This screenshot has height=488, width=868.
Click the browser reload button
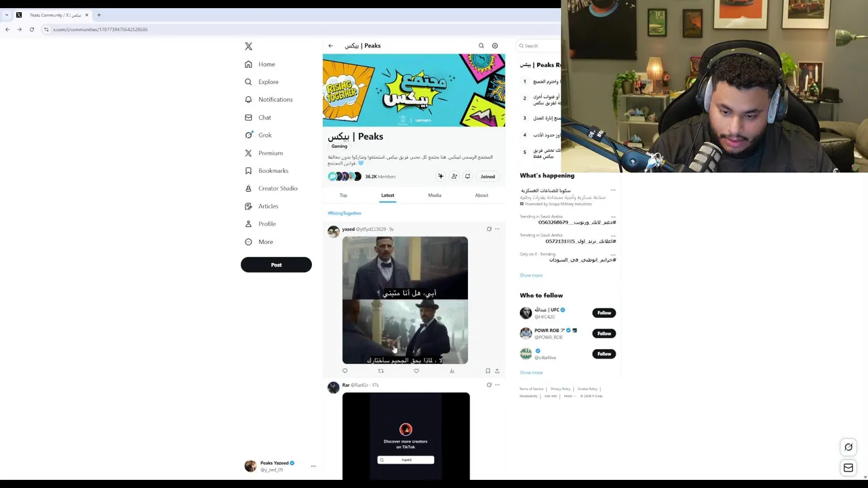(x=32, y=29)
